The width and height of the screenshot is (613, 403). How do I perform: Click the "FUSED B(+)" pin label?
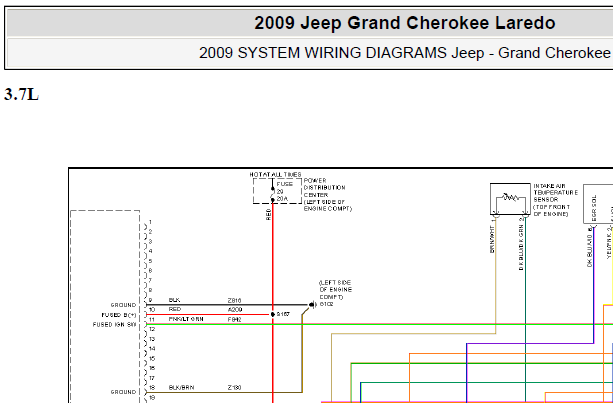(119, 315)
